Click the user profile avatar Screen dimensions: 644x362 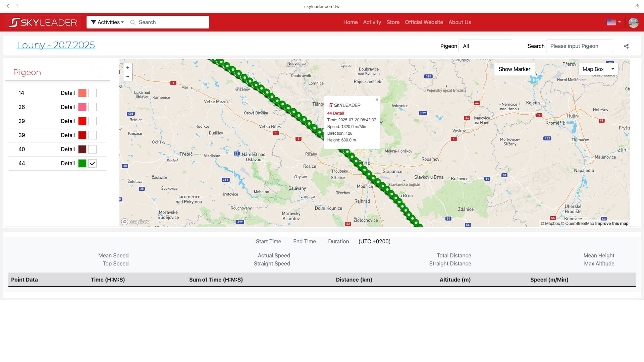633,22
